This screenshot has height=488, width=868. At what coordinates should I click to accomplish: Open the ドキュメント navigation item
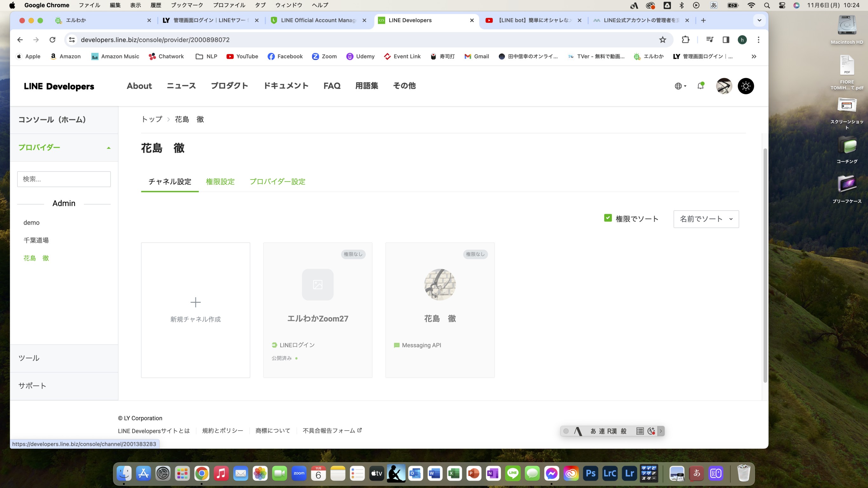(286, 86)
